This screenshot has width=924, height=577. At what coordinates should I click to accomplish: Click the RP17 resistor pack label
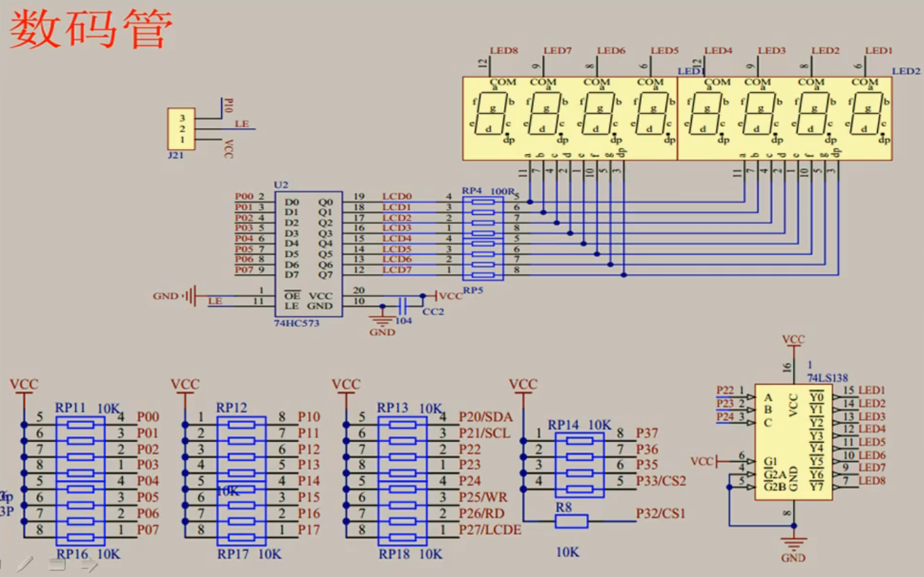point(232,554)
